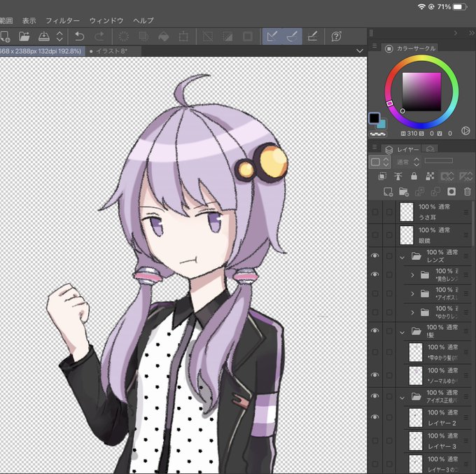Screen dimensions: 476x474
Task: Show レイヤー 3
Action: pyautogui.click(x=375, y=440)
